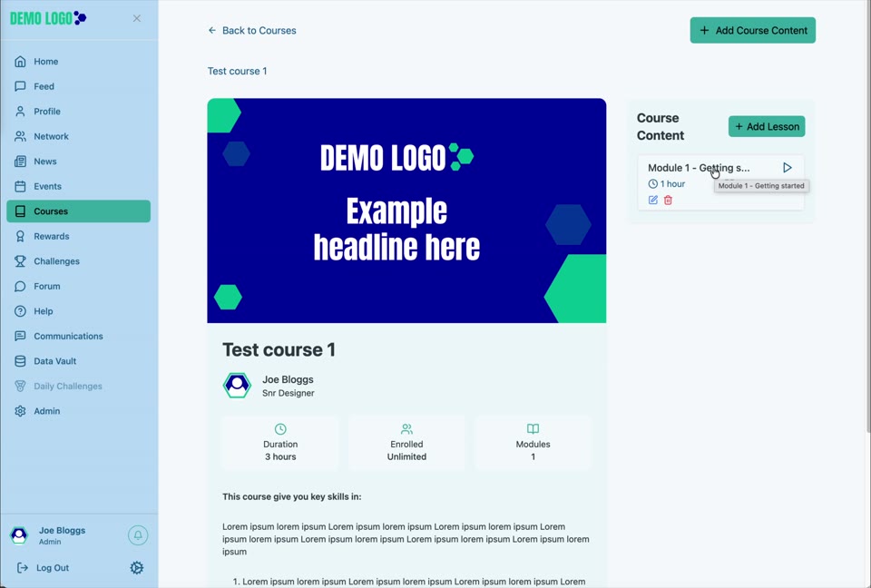Click the Network people icon
871x588 pixels.
(x=20, y=136)
